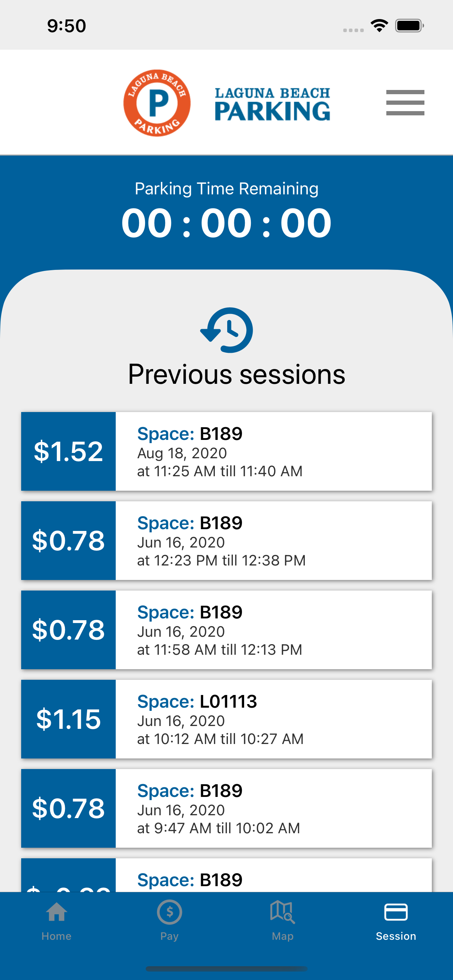453x980 pixels.
Task: Switch to the Home tab label
Action: 57,936
